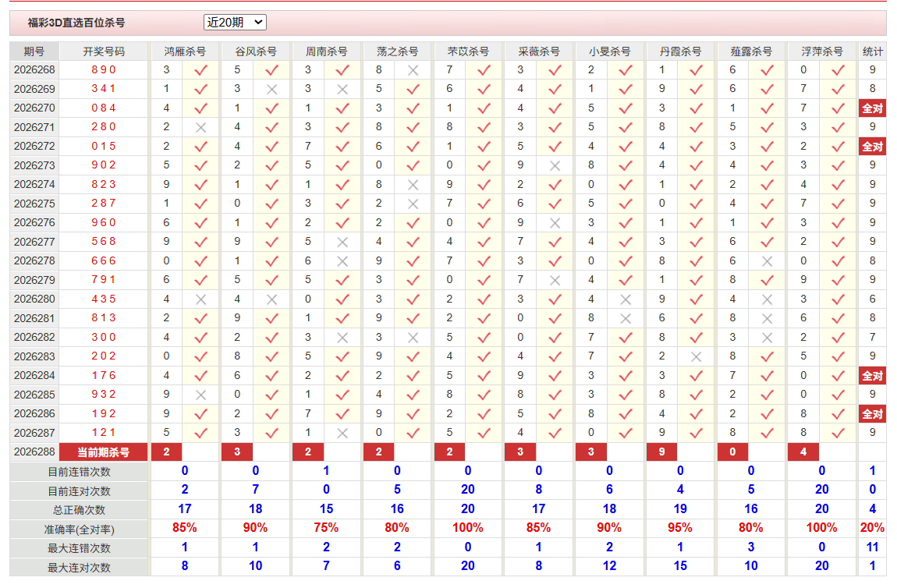Click the check mark for 丹霞杀号 in row 2026279
This screenshot has height=588, width=897.
tap(697, 280)
